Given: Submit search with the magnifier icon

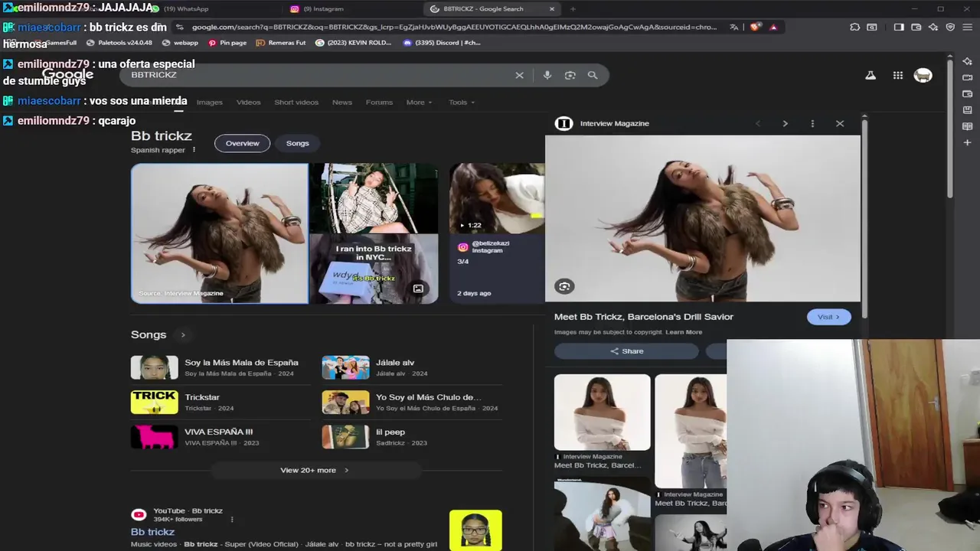Looking at the screenshot, I should pos(593,75).
